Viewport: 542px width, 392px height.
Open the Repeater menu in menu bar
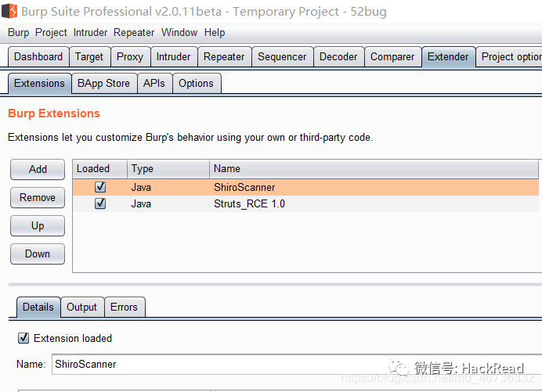click(x=134, y=32)
